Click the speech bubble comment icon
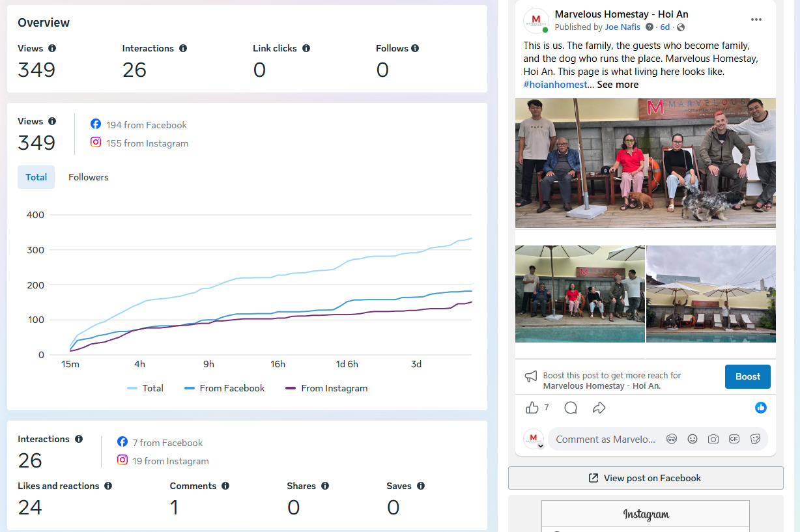Image resolution: width=800 pixels, height=532 pixels. tap(571, 408)
